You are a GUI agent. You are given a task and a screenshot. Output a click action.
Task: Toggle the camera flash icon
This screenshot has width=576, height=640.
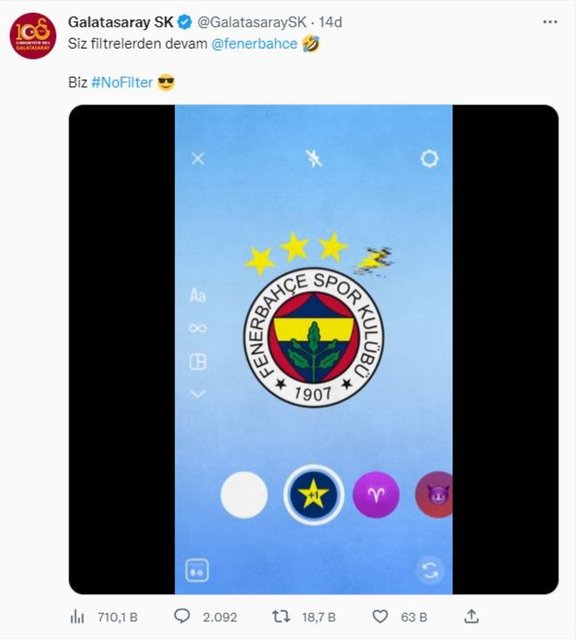pyautogui.click(x=314, y=158)
